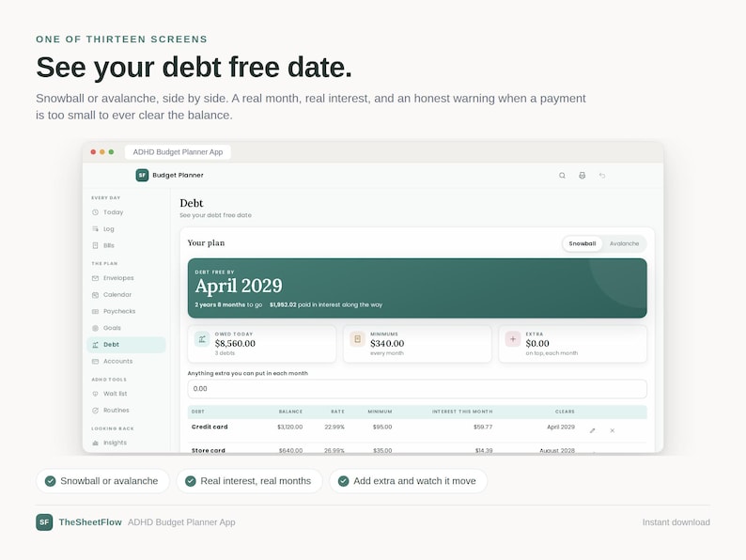746x560 pixels.
Task: Edit the Credit card debt with pencil icon
Action: (x=592, y=430)
